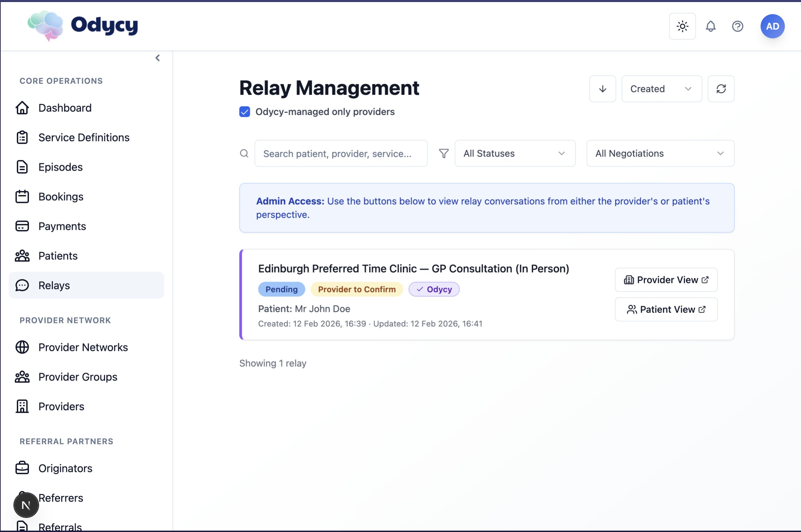Navigate to the Bookings menu item
Screen dimensions: 801x532
click(x=61, y=197)
